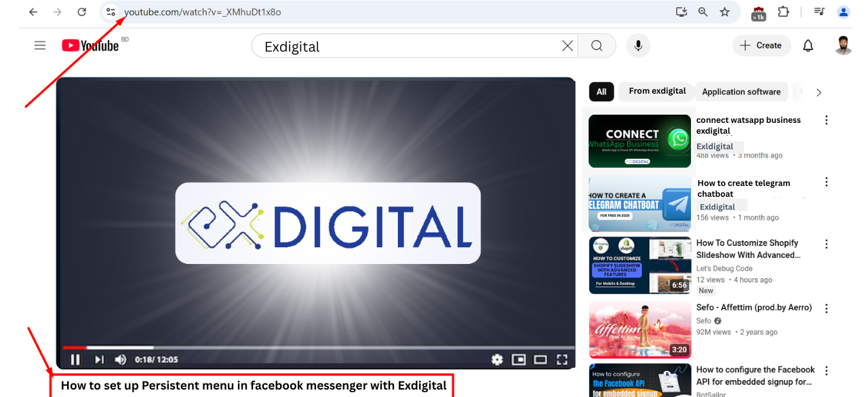The height and width of the screenshot is (397, 868).
Task: Open the Telegram Chatboat video thumbnail
Action: coord(639,203)
